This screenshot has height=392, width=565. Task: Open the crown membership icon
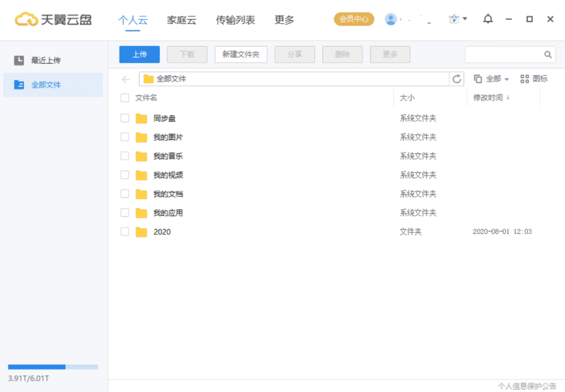[454, 18]
